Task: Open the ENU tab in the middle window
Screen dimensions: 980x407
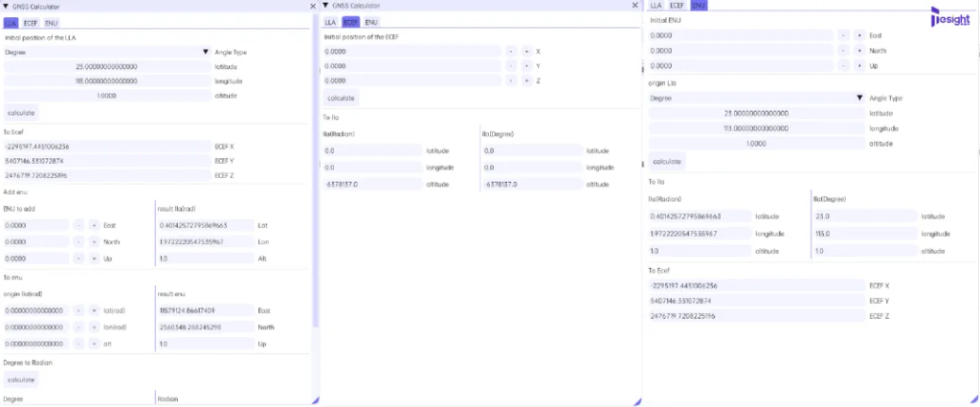Action: [x=371, y=22]
